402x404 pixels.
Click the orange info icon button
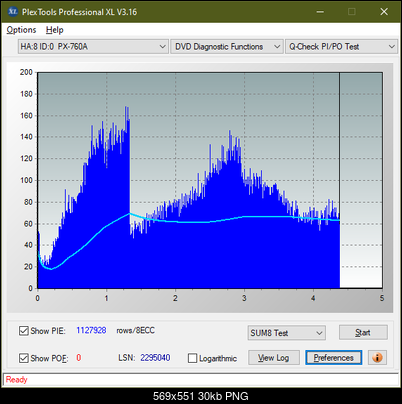click(x=377, y=358)
